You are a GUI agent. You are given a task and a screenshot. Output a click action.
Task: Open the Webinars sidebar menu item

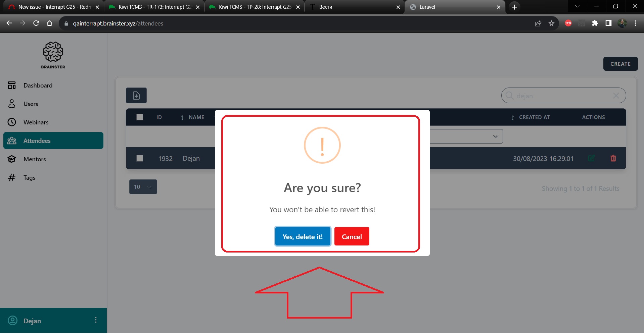36,122
